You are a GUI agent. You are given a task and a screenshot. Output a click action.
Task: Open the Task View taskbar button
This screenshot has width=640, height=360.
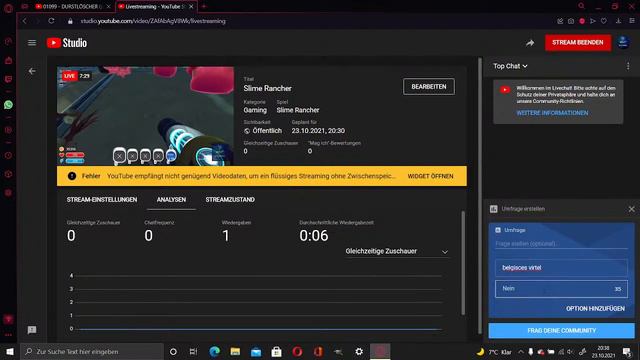[x=193, y=351]
